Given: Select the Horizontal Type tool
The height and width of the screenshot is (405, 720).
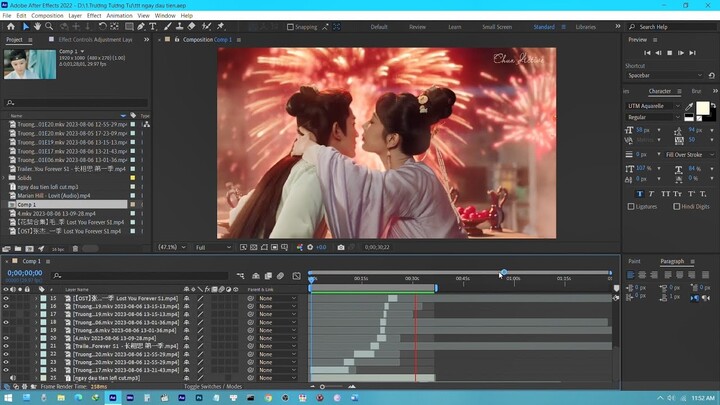Looking at the screenshot, I should (x=152, y=27).
